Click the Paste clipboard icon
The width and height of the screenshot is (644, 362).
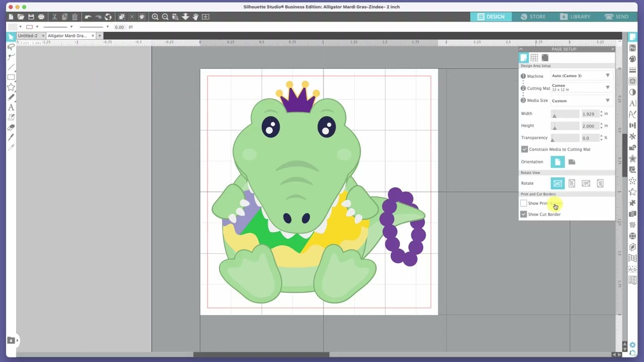point(74,17)
